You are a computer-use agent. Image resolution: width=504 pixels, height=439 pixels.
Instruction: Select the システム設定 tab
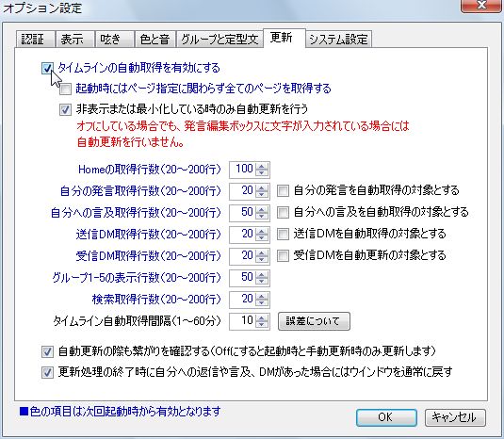coord(338,40)
